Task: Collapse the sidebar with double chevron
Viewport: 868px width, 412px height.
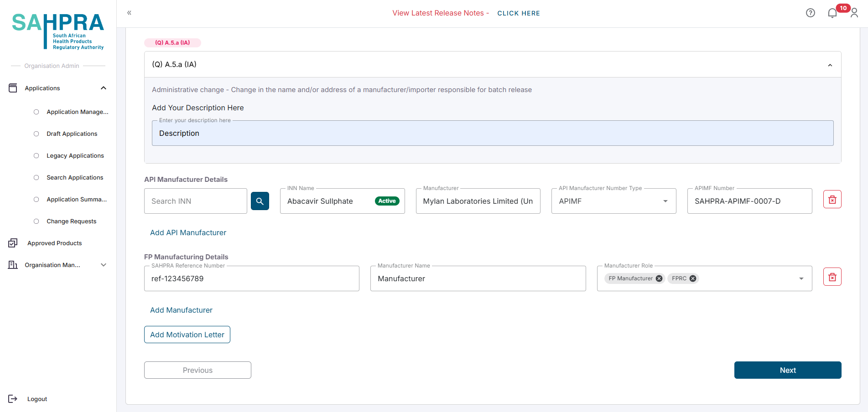Action: tap(129, 13)
